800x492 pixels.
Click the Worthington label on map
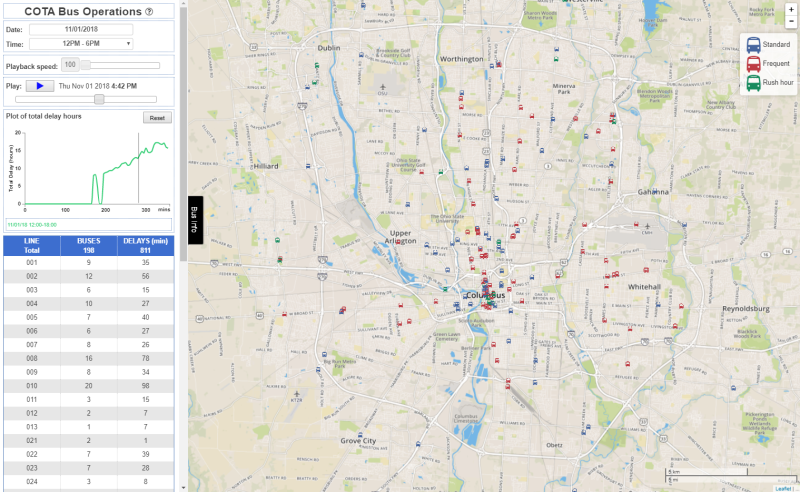[x=461, y=59]
